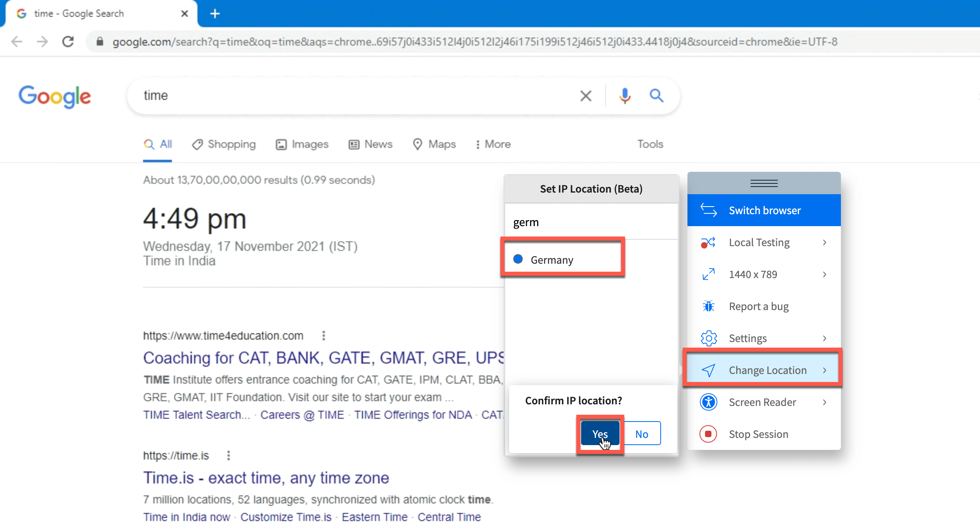Click the search magnifier icon
980x529 pixels.
[656, 95]
